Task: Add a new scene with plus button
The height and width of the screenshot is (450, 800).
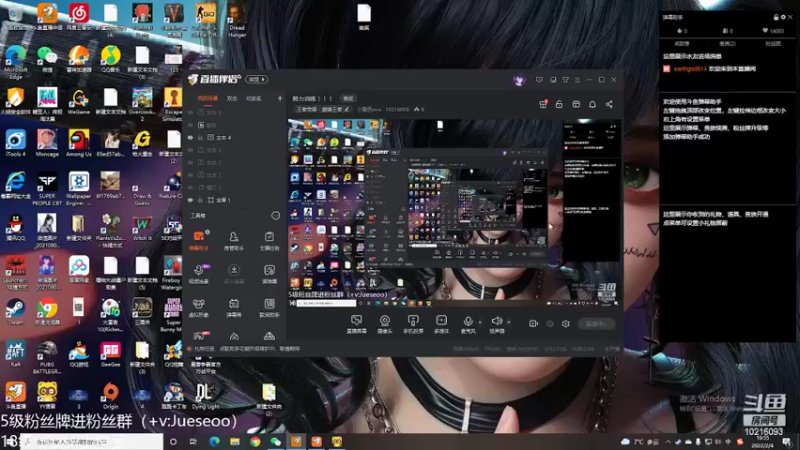Action: coord(280,98)
